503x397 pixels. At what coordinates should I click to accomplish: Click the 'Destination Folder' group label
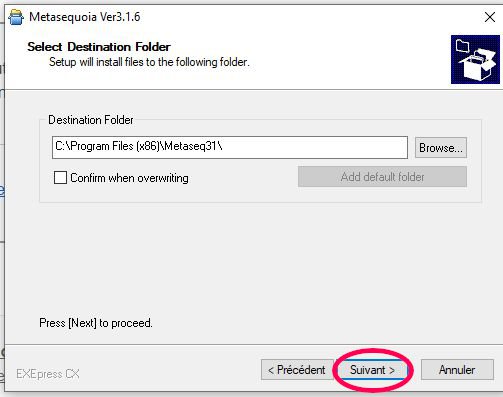91,120
